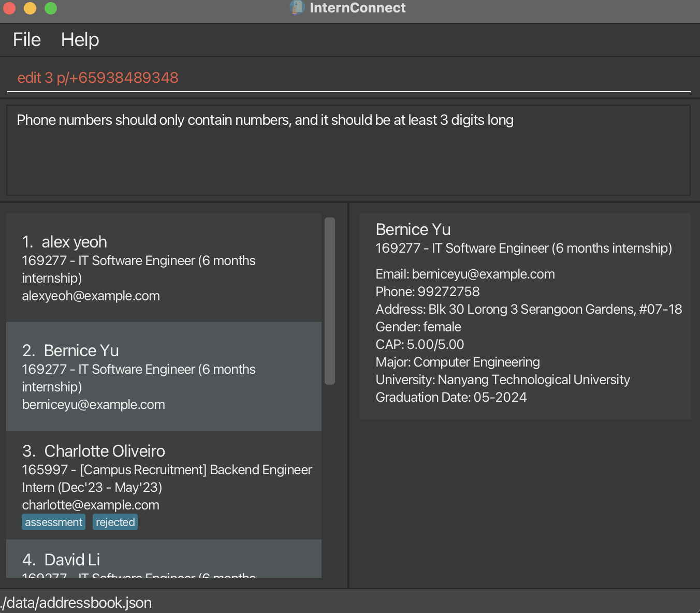The image size is (700, 613).
Task: Click alexyeoh@example.com email text
Action: tap(91, 296)
